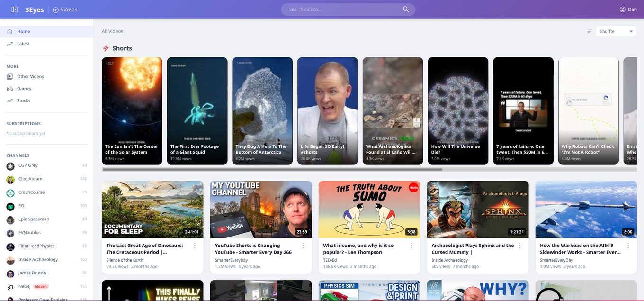The image size is (644, 301).
Task: Play the First Ever Footage of Giant Squid short
Action: (197, 111)
